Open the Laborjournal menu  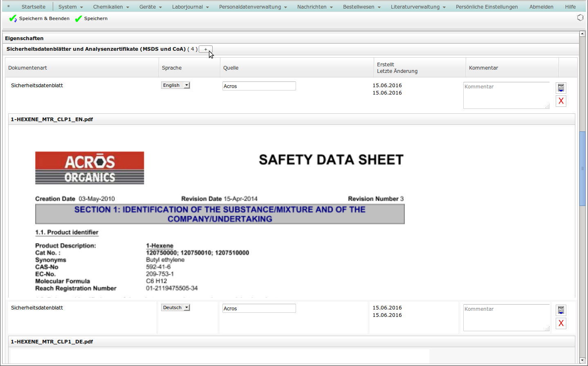click(x=190, y=7)
